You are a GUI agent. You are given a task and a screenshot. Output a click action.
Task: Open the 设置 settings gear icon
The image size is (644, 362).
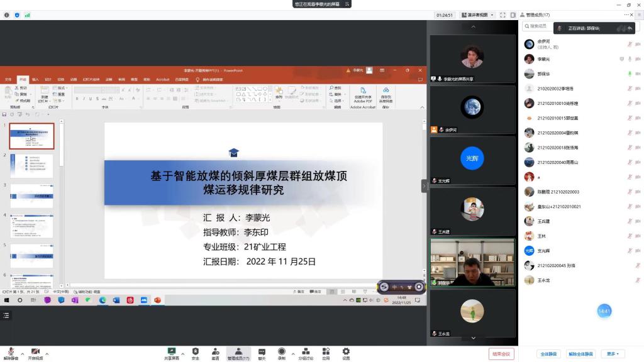346,352
